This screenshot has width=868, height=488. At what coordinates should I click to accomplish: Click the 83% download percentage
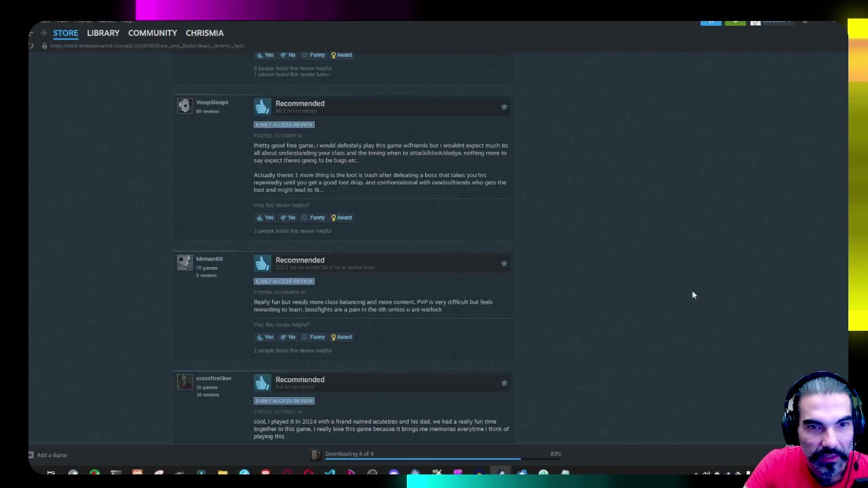click(556, 454)
